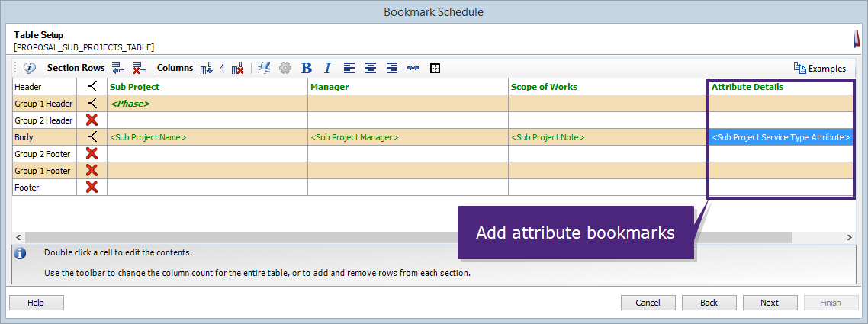Click the Next button
The height and width of the screenshot is (324, 868).
coord(770,303)
